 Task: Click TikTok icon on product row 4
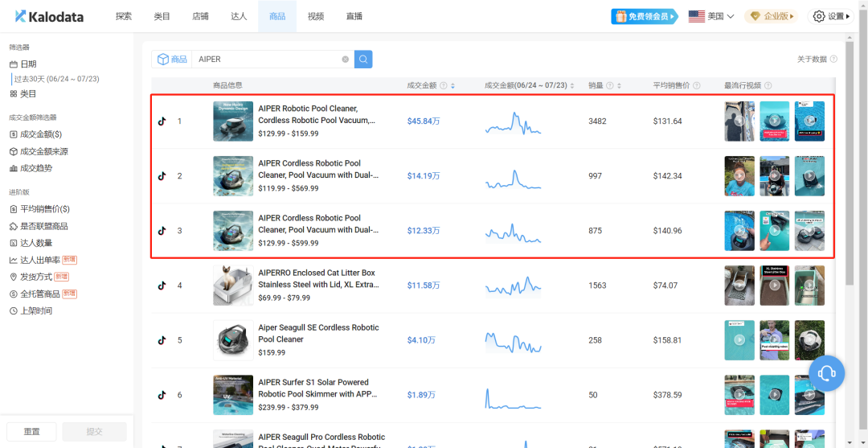162,286
